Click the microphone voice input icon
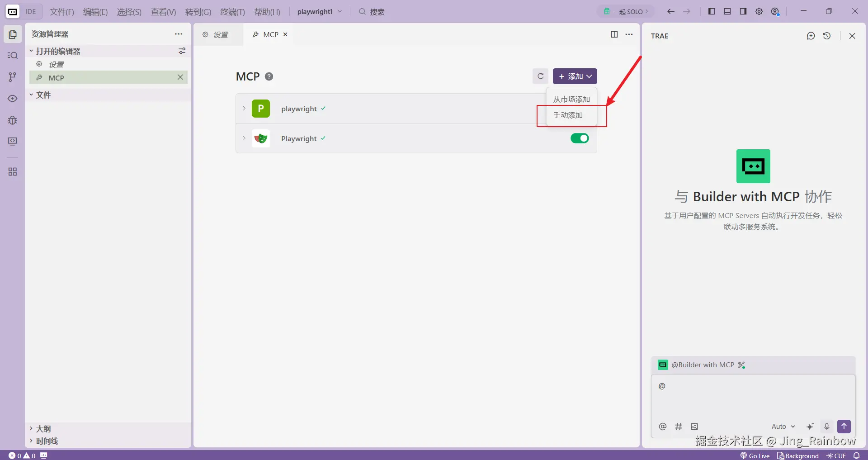This screenshot has width=868, height=460. tap(827, 427)
